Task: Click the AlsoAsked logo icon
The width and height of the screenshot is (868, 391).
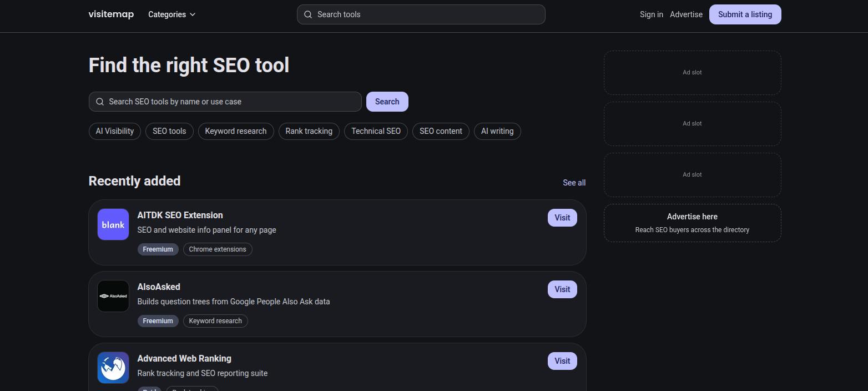Action: pos(113,296)
